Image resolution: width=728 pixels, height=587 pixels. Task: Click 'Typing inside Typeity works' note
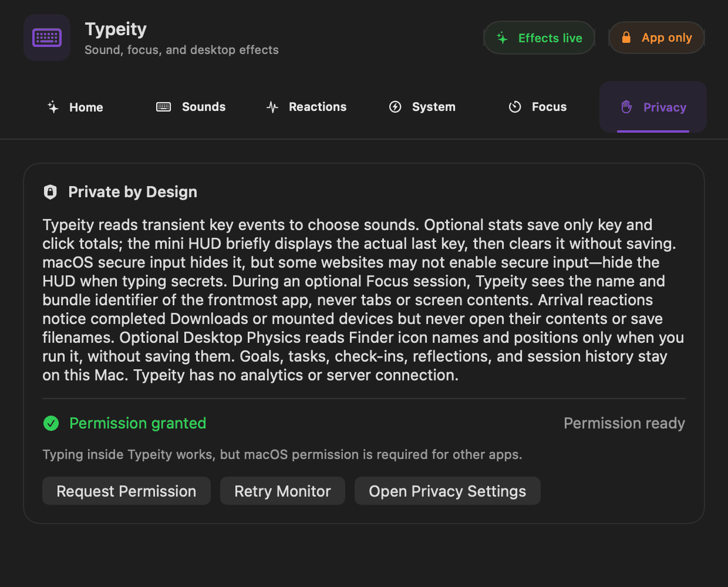point(282,454)
